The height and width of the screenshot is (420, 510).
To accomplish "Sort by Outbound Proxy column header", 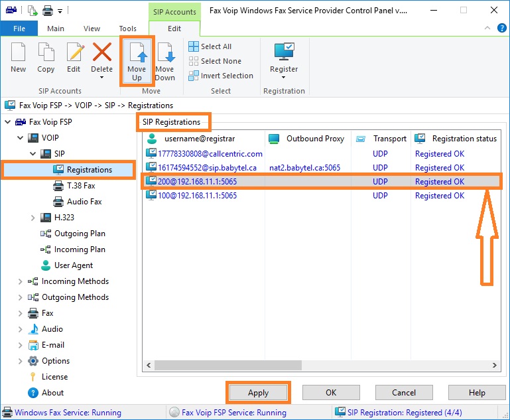I will click(308, 139).
